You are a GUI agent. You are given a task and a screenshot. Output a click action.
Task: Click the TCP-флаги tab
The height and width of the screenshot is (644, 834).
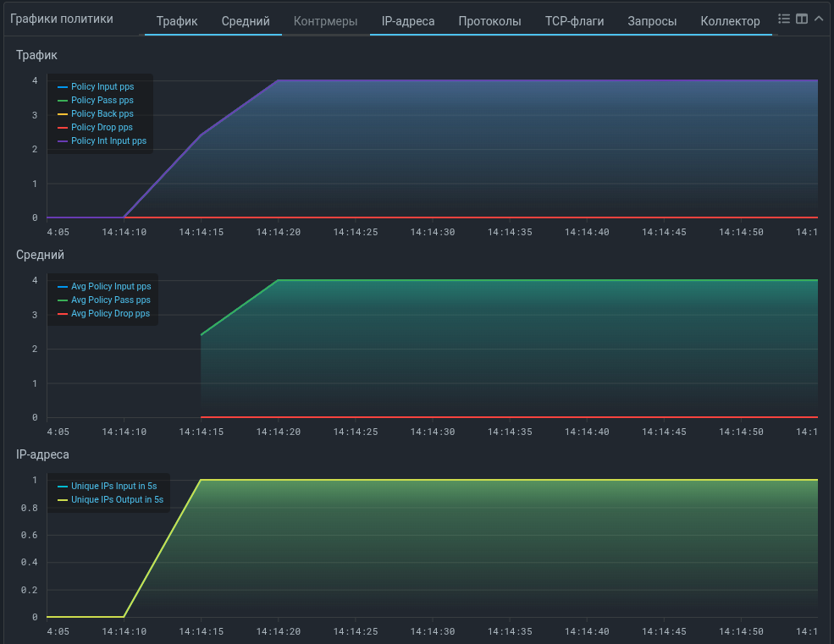pos(574,21)
